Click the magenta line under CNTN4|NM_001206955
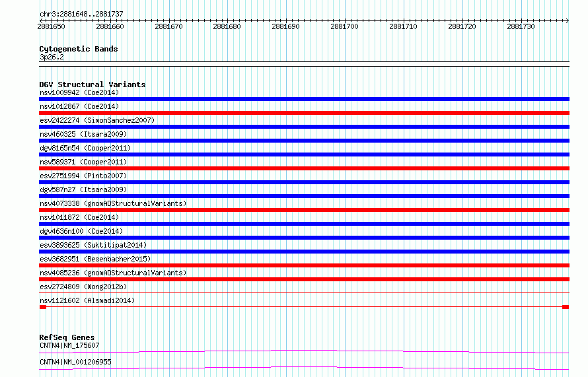The image size is (588, 377). click(x=304, y=368)
